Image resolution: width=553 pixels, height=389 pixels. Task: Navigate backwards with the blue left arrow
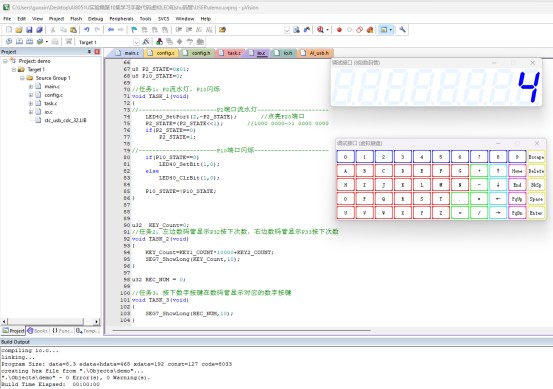tap(111, 30)
